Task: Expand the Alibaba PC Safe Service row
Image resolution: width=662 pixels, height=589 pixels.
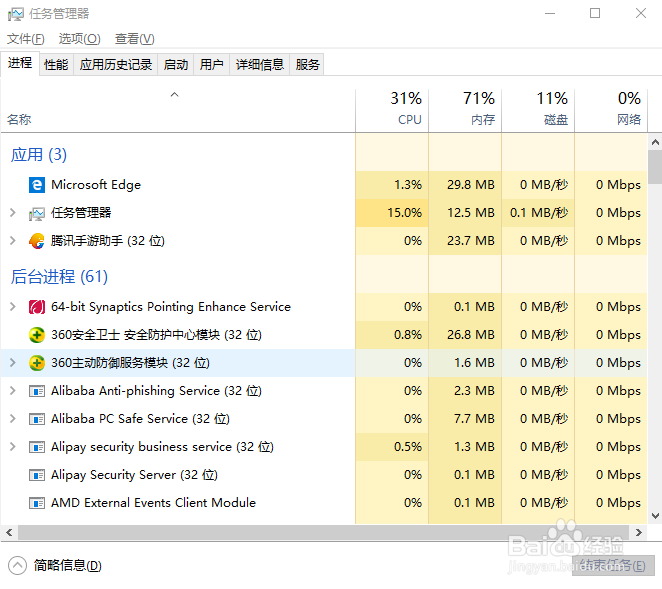Action: click(x=13, y=419)
